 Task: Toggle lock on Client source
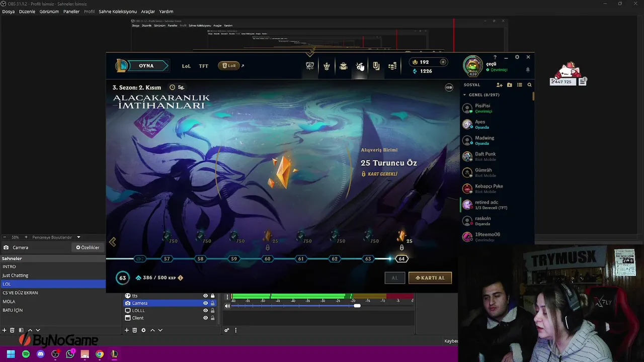tap(213, 318)
